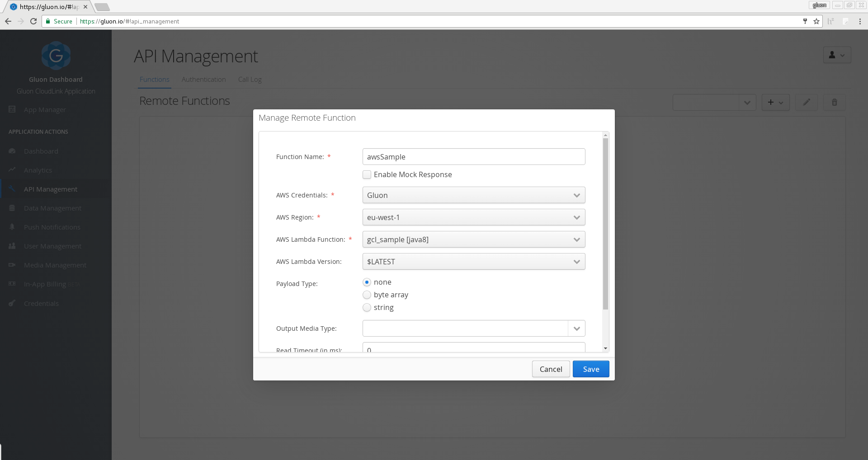
Task: Click the saved-password key icon in address bar
Action: pyautogui.click(x=805, y=21)
